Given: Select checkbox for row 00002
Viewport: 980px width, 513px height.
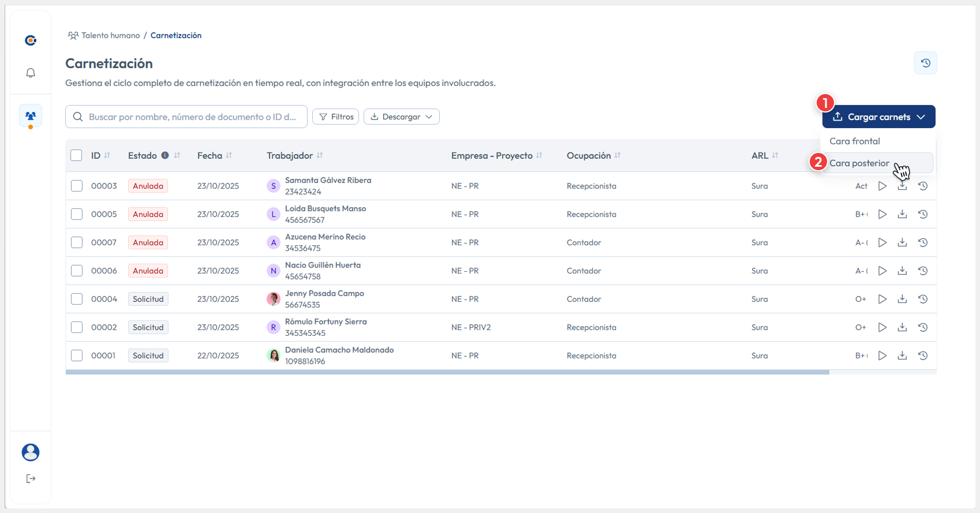Looking at the screenshot, I should (76, 327).
